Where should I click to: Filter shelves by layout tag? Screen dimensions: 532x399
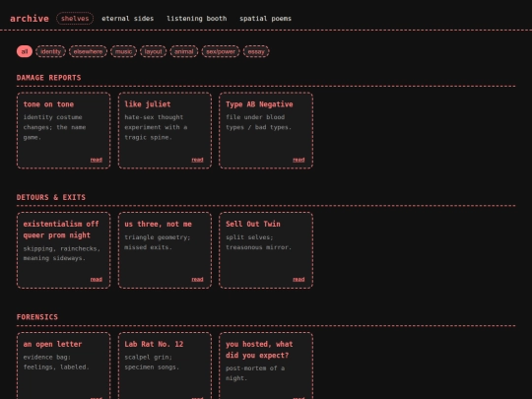154,51
